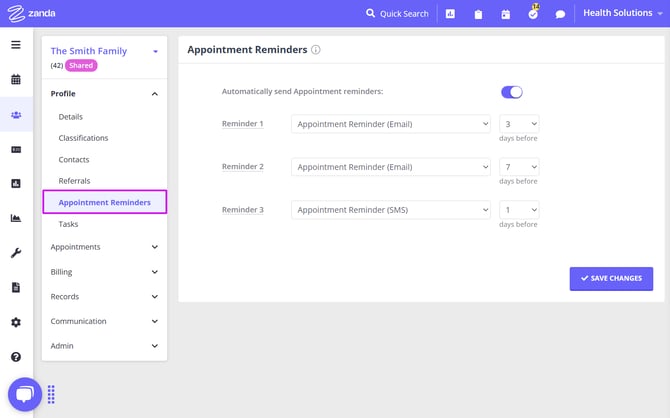Click the help question mark icon

15,356
